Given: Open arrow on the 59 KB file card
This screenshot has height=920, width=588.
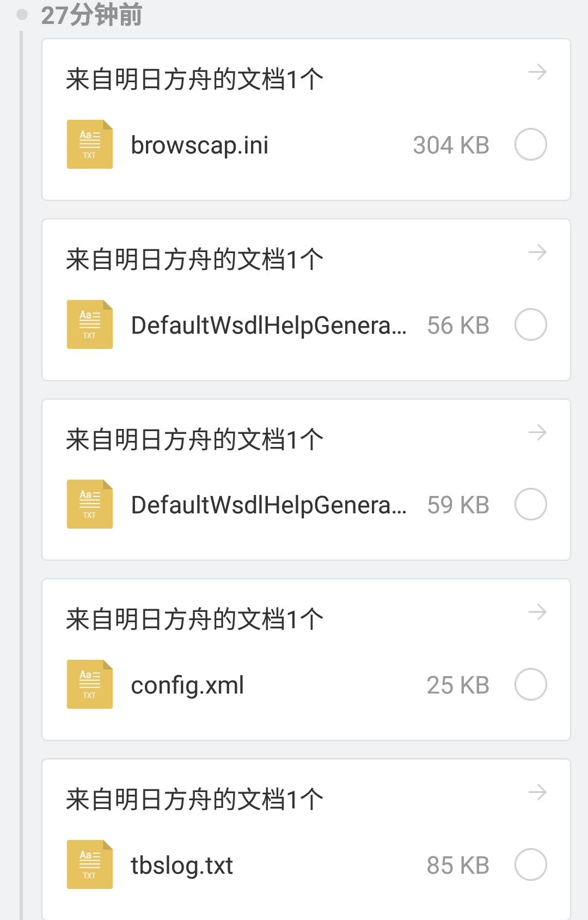Looking at the screenshot, I should [537, 432].
